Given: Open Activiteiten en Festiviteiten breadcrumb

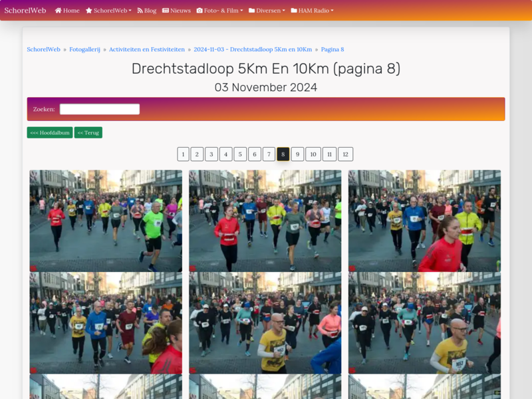Looking at the screenshot, I should 147,49.
